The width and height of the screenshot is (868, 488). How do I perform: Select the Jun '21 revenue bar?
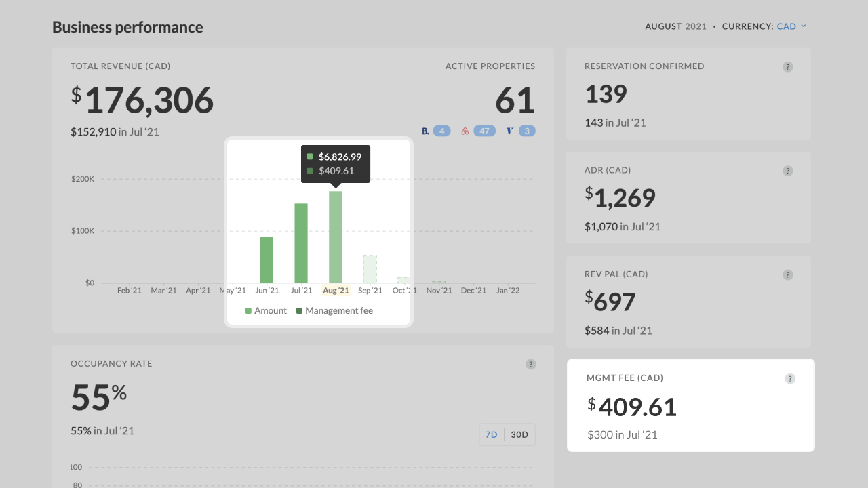(267, 260)
